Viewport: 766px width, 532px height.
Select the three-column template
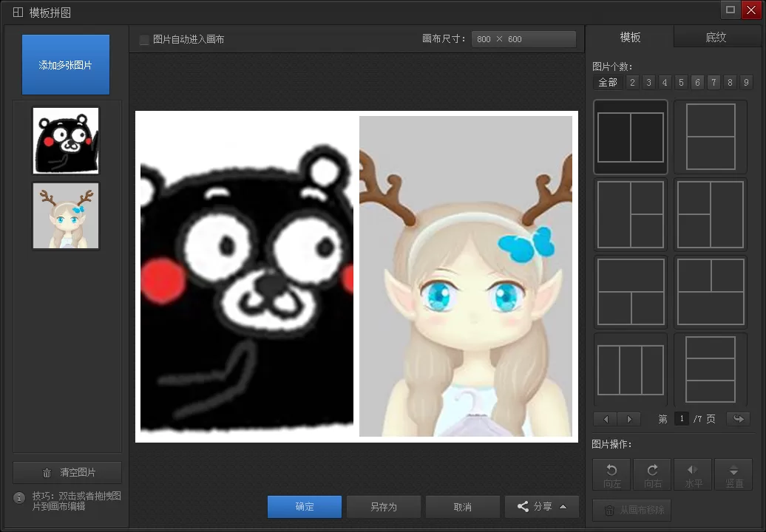pos(630,369)
